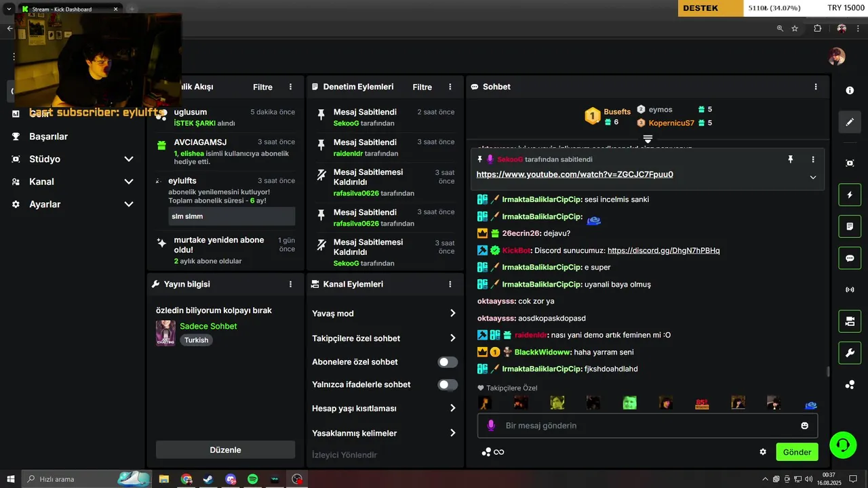The height and width of the screenshot is (488, 868).
Task: Open chat settings gear icon
Action: coord(763,452)
